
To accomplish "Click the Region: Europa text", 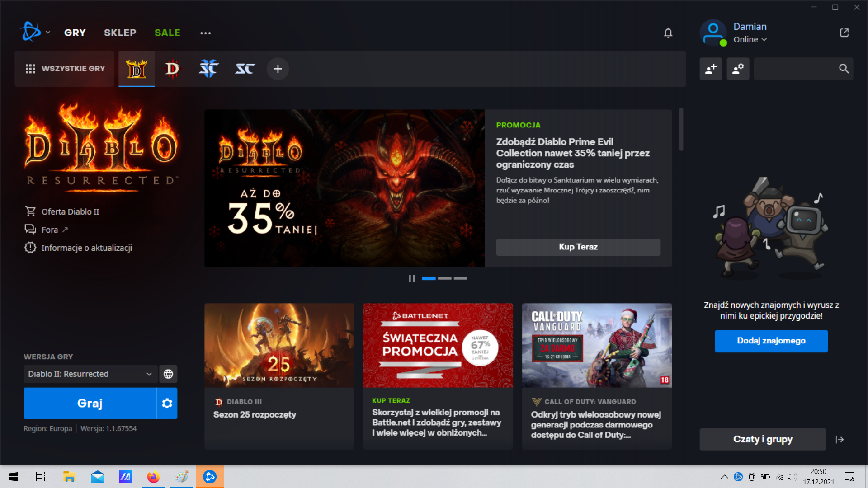I will (x=48, y=428).
